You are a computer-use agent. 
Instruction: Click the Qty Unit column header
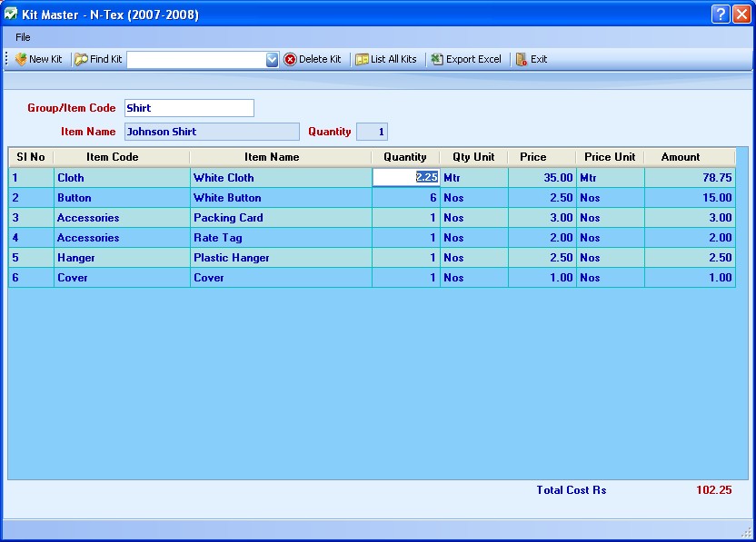pyautogui.click(x=474, y=157)
